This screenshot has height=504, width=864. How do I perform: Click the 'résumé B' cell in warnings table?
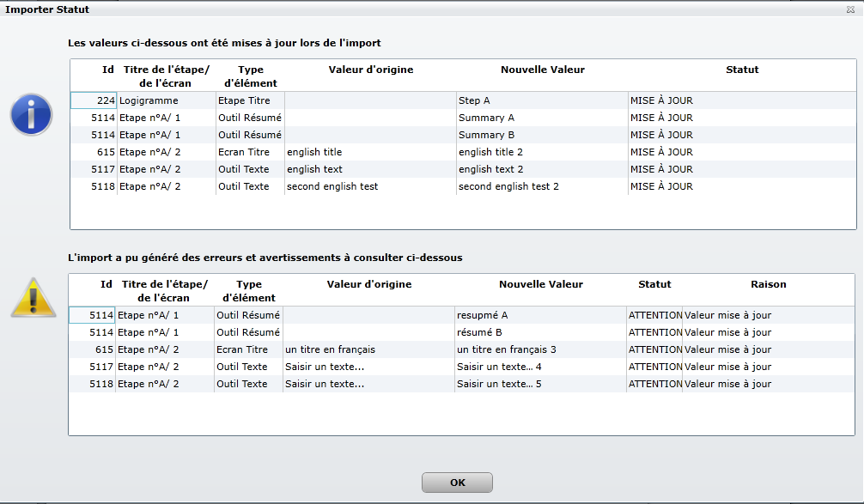pos(540,332)
